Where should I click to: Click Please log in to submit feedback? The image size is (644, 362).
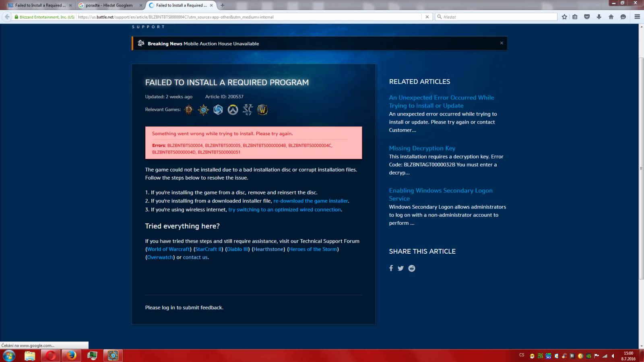(184, 308)
